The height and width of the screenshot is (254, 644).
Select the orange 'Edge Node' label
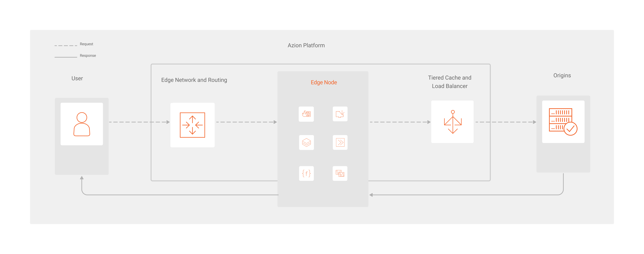pos(324,82)
